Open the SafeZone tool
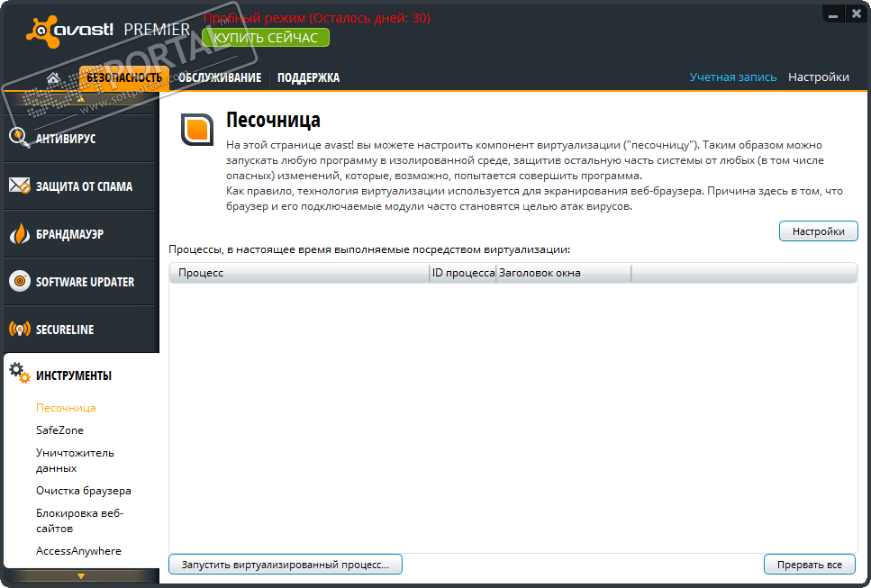 (59, 430)
